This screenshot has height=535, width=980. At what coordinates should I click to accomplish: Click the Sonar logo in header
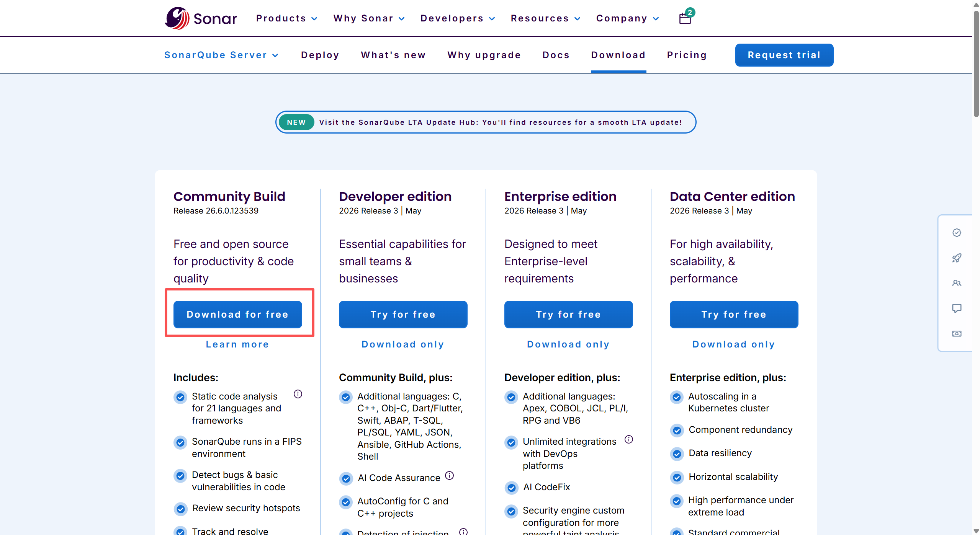point(201,18)
